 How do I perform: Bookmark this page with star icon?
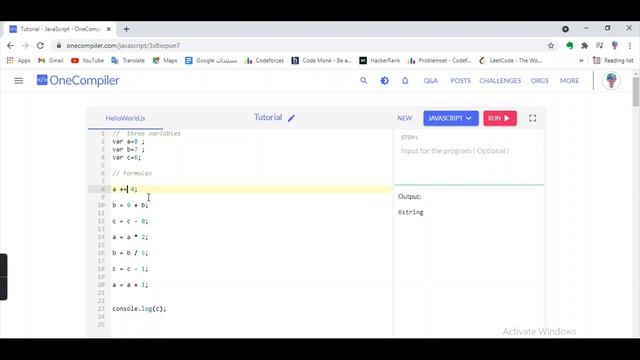(551, 45)
